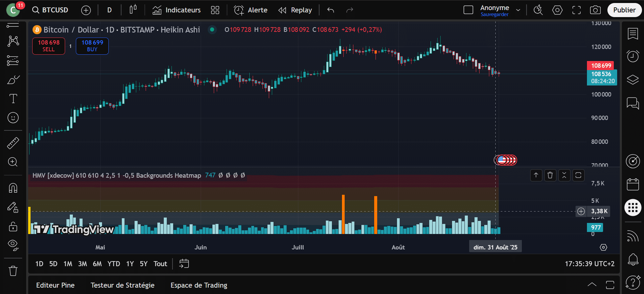Toggle hide all drawings eye icon
The image size is (644, 294).
13,245
